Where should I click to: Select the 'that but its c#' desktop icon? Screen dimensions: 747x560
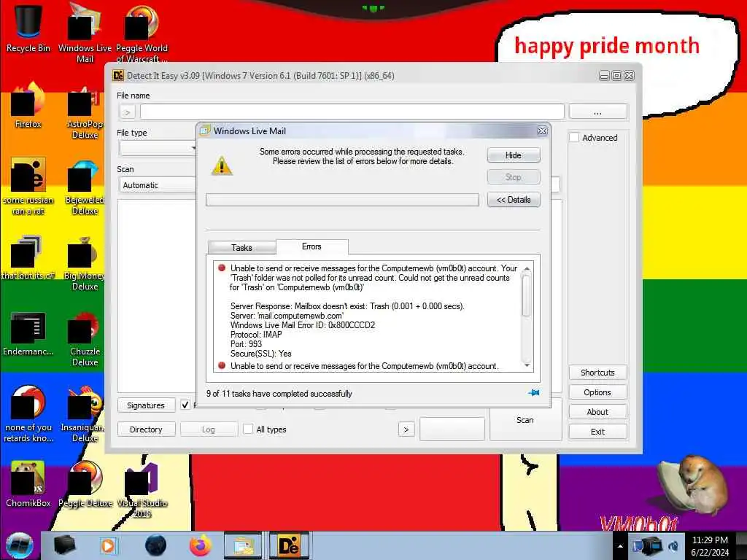[x=28, y=257]
